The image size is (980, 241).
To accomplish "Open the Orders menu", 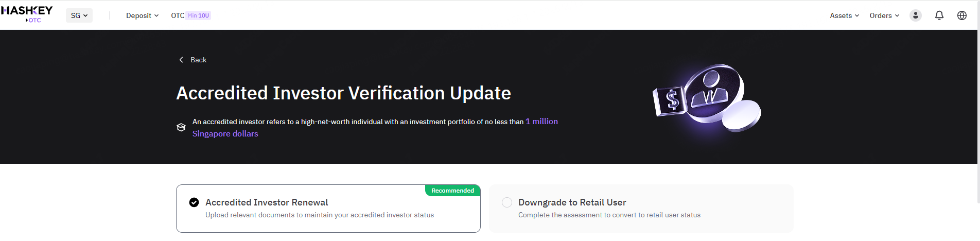I will coord(884,15).
